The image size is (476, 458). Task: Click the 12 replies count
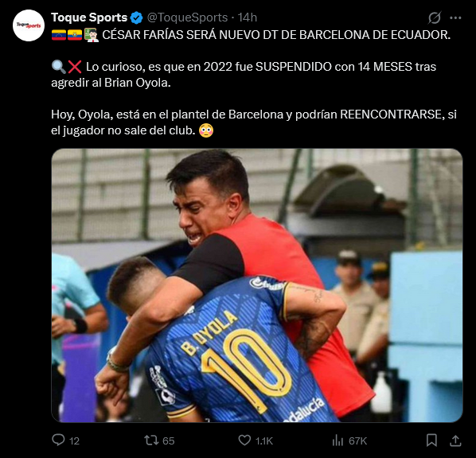[74, 441]
